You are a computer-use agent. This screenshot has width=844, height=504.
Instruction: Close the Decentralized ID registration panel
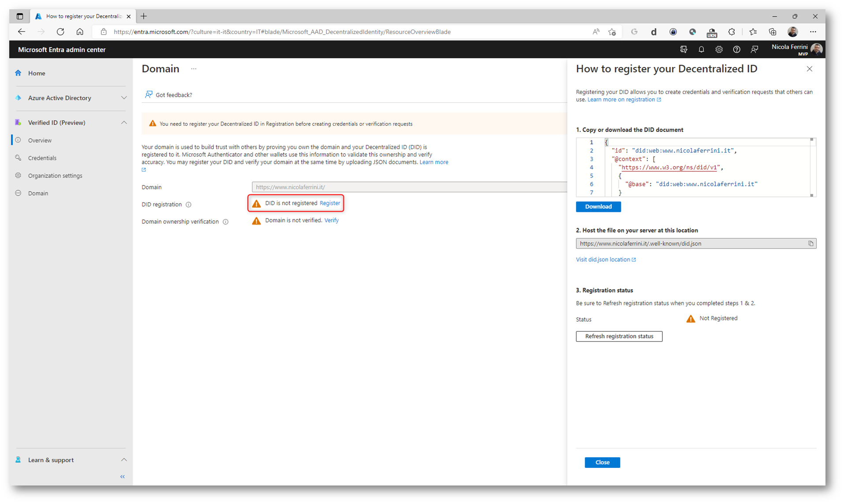pyautogui.click(x=809, y=69)
